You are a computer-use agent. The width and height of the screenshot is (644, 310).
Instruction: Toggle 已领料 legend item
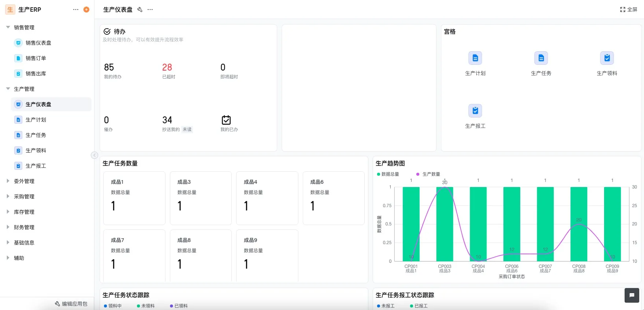pos(179,306)
